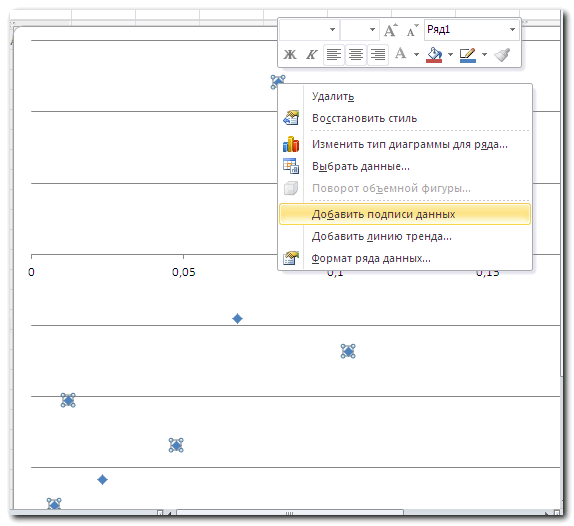Click the decrease font size icon
Viewport: 574px width, 526px height.
point(412,31)
